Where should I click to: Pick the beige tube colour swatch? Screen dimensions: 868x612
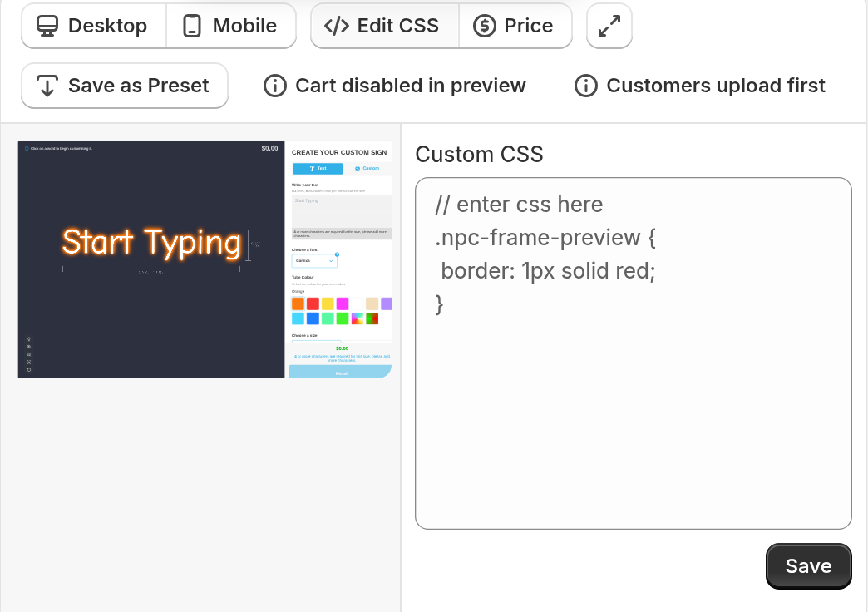tap(372, 304)
